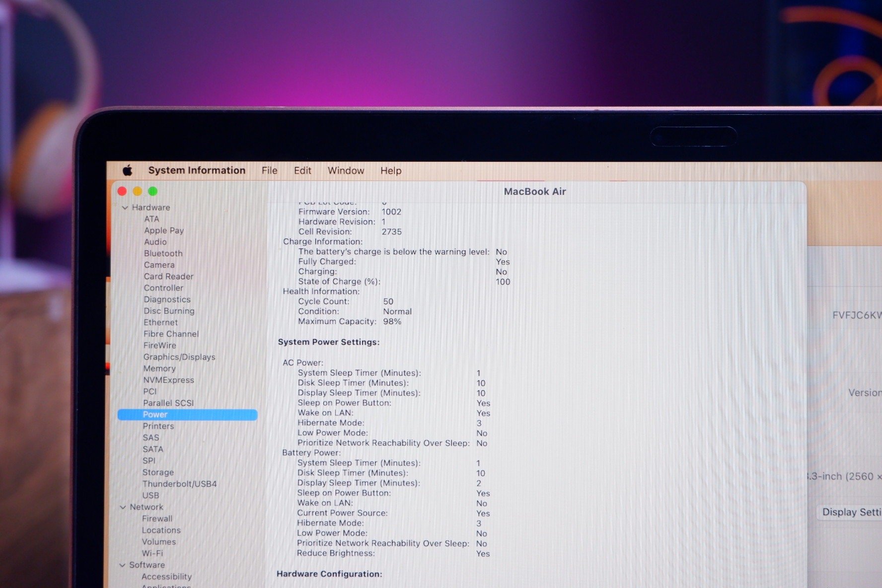This screenshot has height=588, width=882.
Task: Select Audio in the sidebar
Action: coord(155,242)
